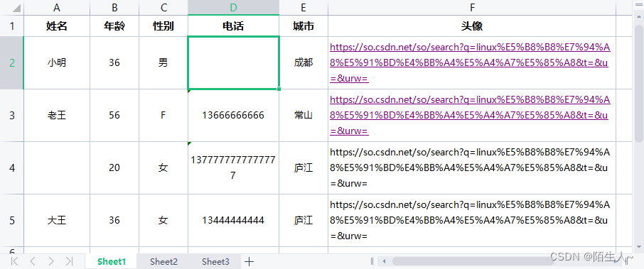This screenshot has height=269, width=644.
Task: Select the cell containing 大王
Action: 57,221
